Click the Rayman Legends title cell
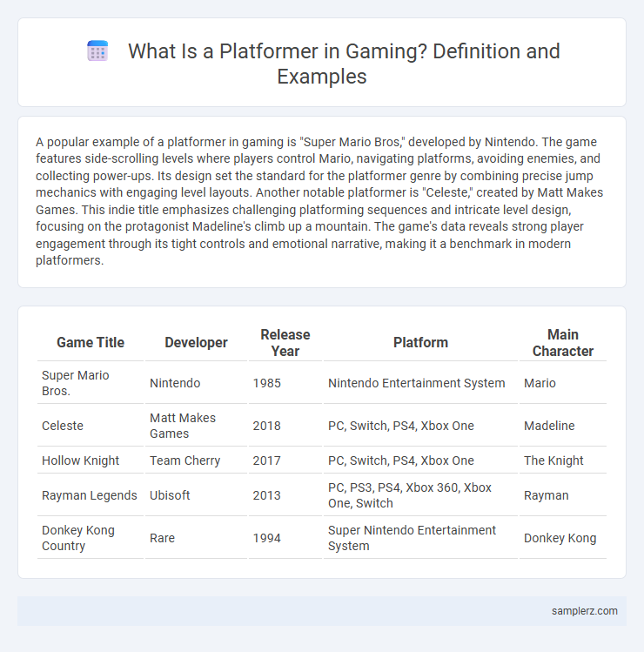Viewport: 644px width, 652px height. click(x=91, y=495)
